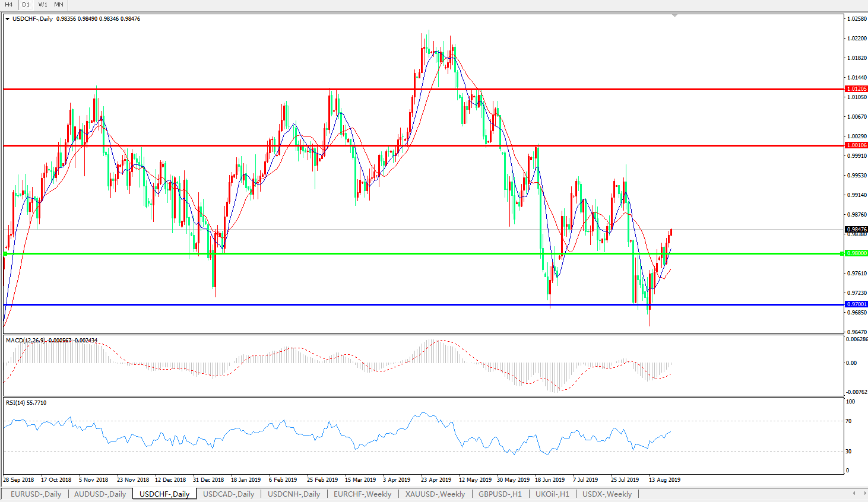
Task: Open the AUDUSD-,Daily chart tab
Action: point(100,494)
